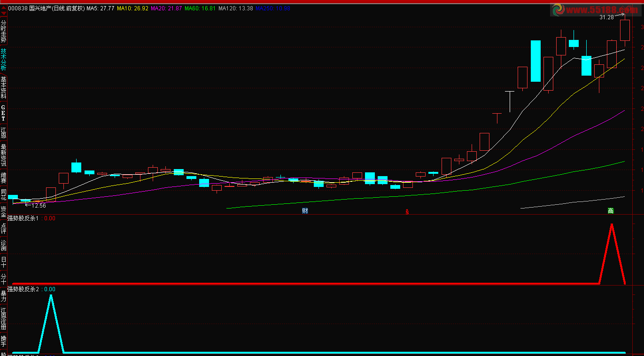The width and height of the screenshot is (644, 356).
Task: Click the cyan spike in 强势股反杀2 panel
Action: (x=51, y=324)
